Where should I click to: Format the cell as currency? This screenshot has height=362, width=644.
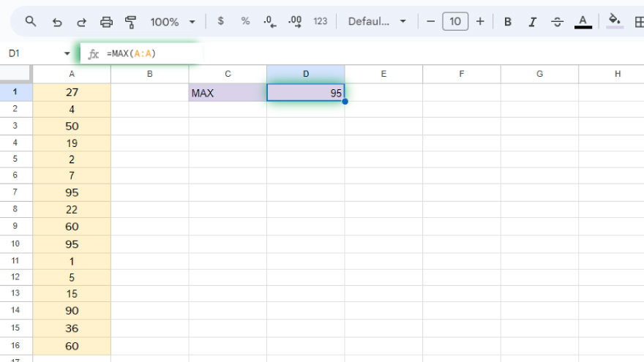(221, 21)
